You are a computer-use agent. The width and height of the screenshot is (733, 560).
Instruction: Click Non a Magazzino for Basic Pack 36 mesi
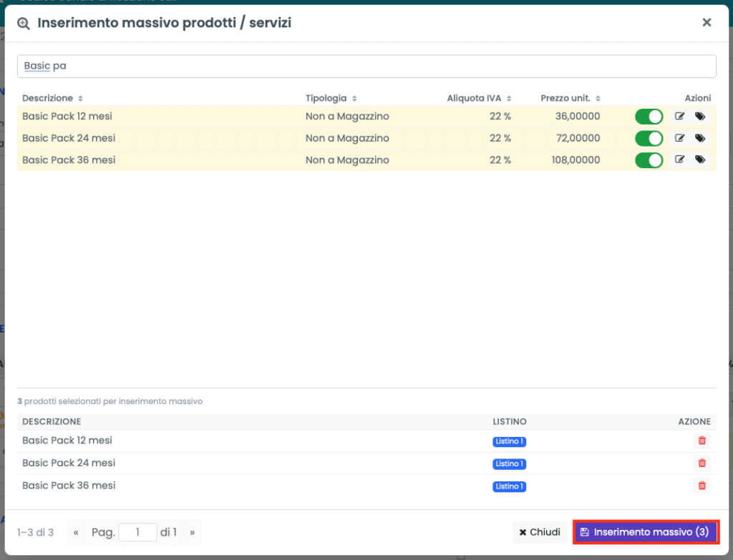tap(347, 160)
